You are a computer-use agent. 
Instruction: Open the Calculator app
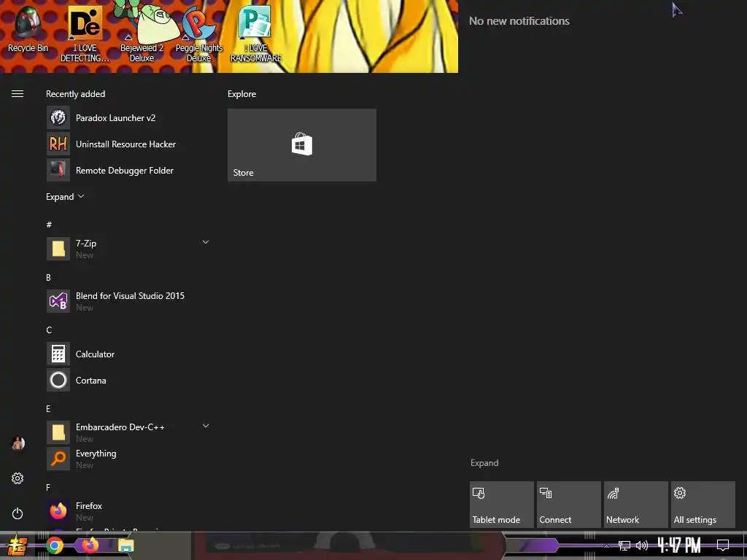pyautogui.click(x=128, y=354)
